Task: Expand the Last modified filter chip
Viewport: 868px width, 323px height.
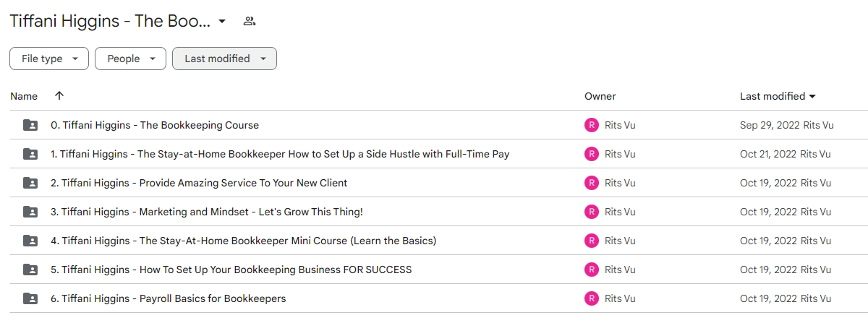Action: pos(224,59)
